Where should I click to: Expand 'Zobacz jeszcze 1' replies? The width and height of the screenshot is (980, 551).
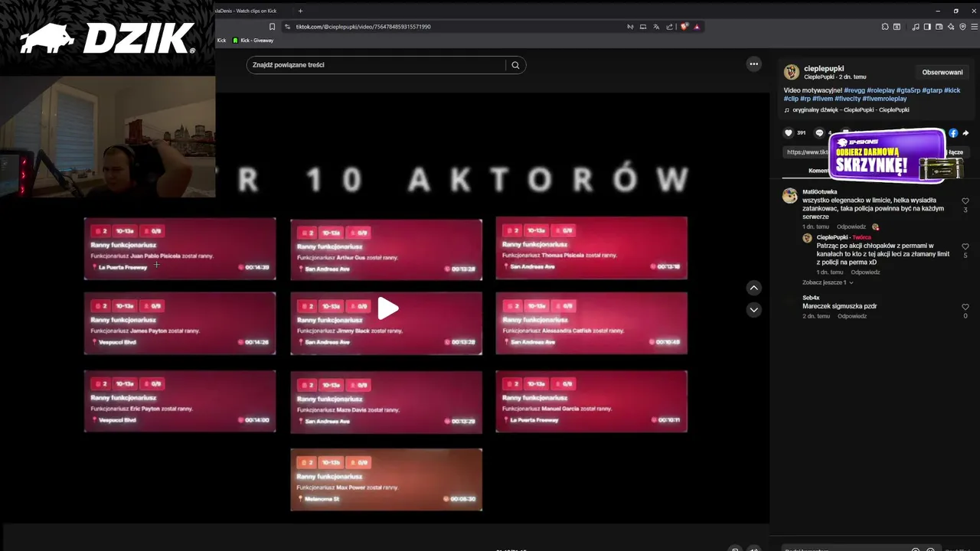tap(828, 282)
